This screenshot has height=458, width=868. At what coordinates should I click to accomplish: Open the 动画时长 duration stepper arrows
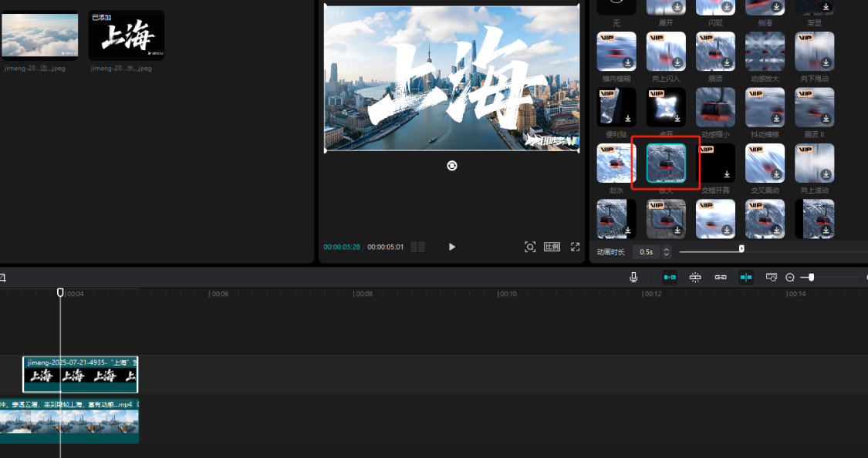pyautogui.click(x=668, y=251)
